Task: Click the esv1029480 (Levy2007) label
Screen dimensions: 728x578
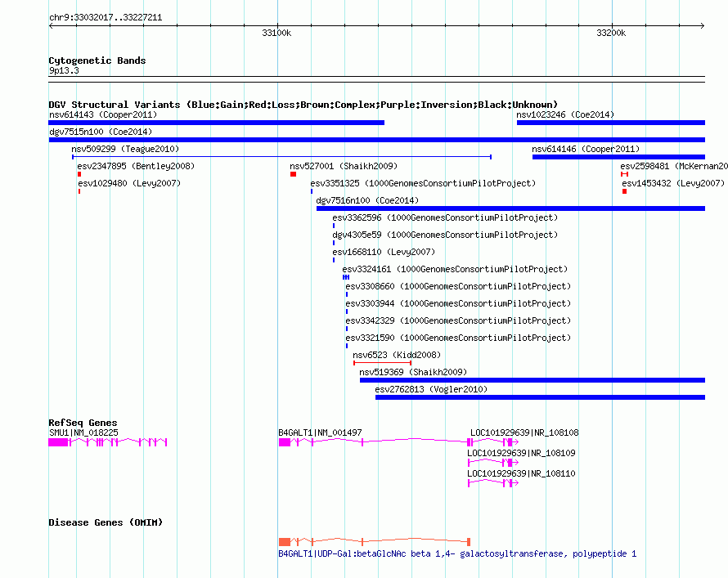Action: pos(129,183)
